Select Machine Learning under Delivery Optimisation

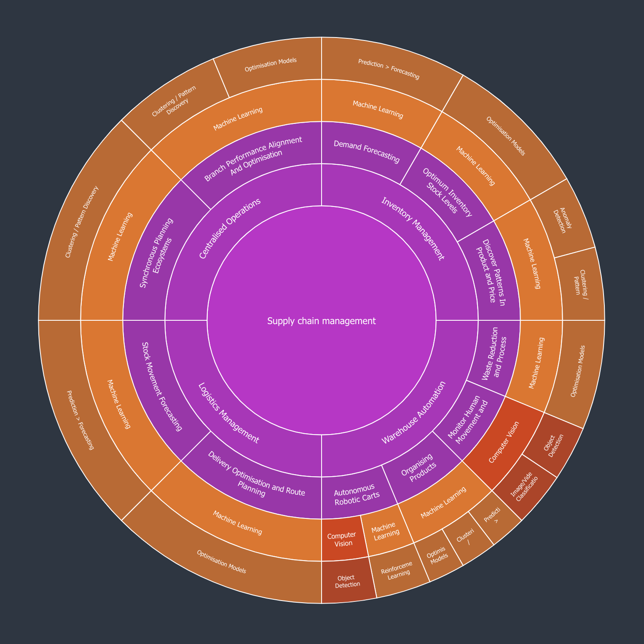[x=237, y=523]
